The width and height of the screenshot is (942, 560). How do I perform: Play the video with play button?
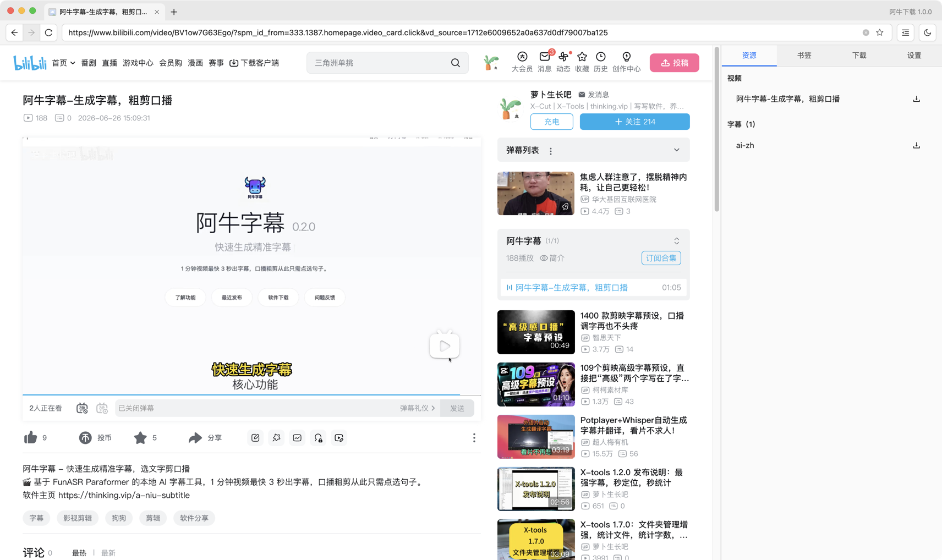[445, 345]
